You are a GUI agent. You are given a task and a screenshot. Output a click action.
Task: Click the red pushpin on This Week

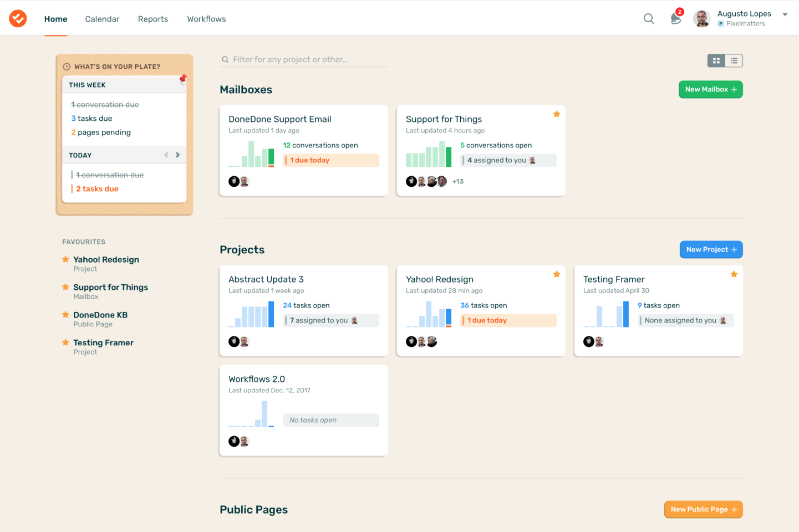[183, 79]
